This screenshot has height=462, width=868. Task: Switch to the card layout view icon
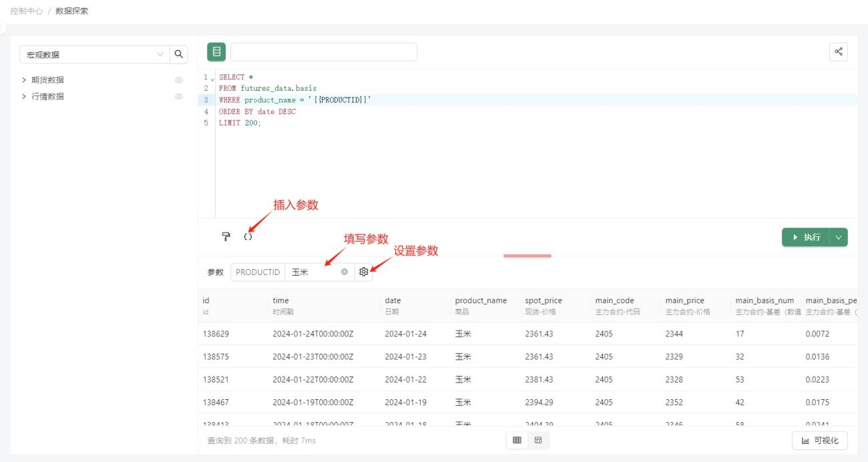pos(538,440)
